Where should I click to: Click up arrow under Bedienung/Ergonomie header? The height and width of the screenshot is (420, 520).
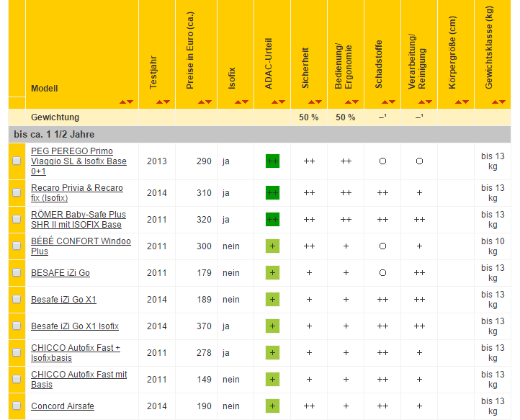click(348, 102)
